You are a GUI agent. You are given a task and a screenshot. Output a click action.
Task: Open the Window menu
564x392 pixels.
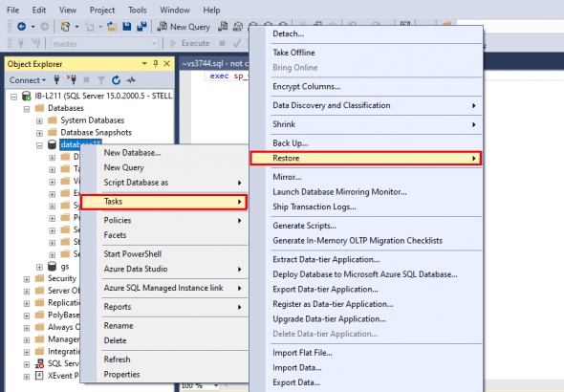(x=175, y=10)
